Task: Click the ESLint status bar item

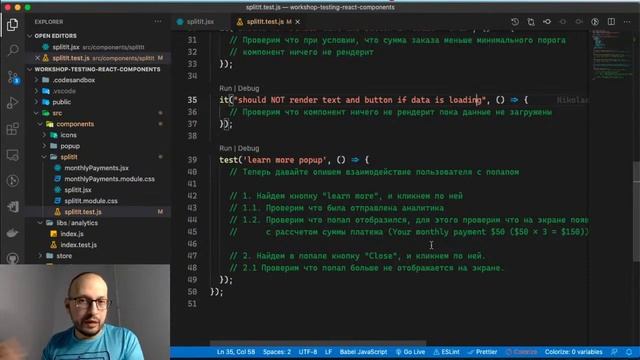Action: pyautogui.click(x=447, y=352)
